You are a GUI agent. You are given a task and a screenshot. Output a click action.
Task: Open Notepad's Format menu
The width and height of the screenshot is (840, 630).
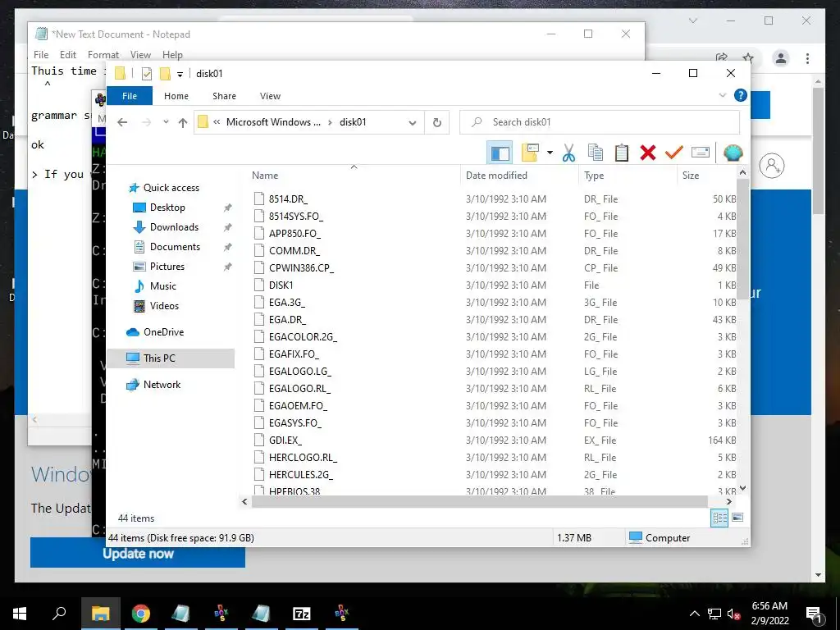tap(103, 55)
